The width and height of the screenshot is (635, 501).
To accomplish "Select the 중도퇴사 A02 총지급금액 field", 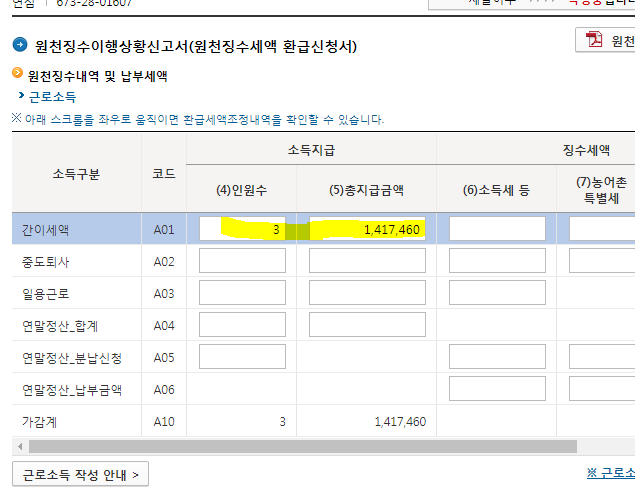I will (368, 261).
